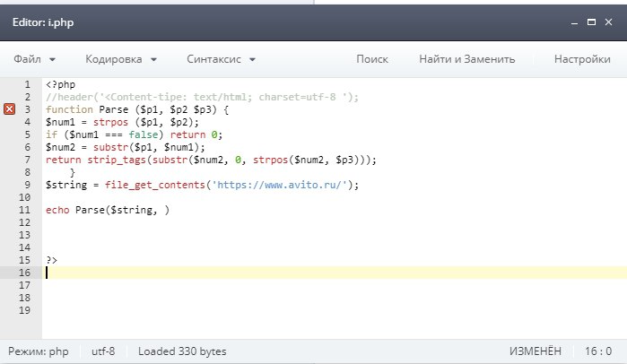Viewport: 627px width, 364px height.
Task: Minimize the Editor i.php window
Action: click(575, 22)
